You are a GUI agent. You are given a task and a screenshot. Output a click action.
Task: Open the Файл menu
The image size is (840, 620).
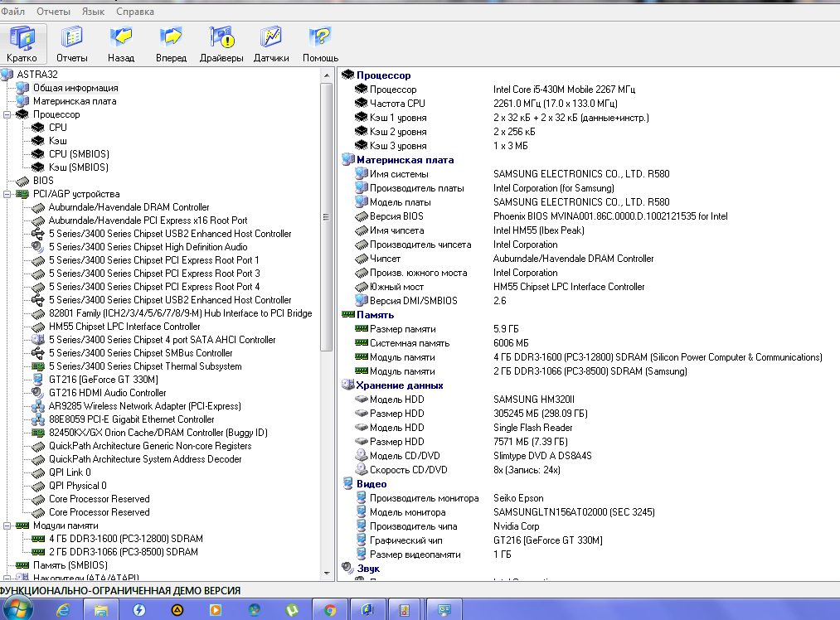tap(13, 12)
